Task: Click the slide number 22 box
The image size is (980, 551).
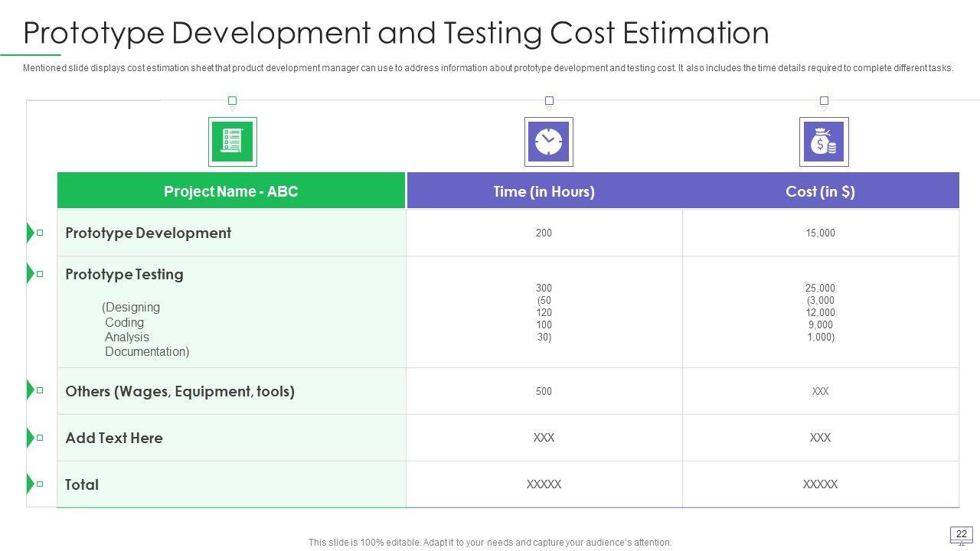Action: coord(962,533)
